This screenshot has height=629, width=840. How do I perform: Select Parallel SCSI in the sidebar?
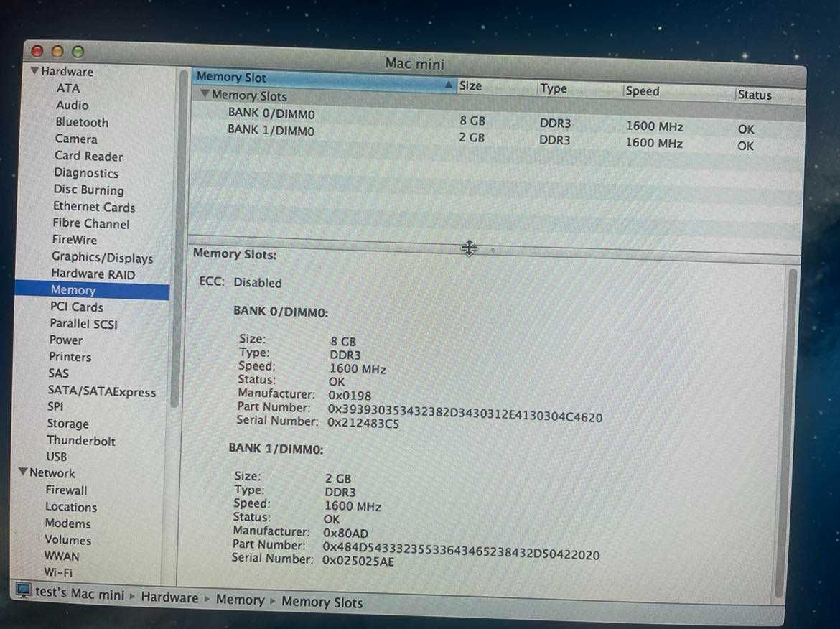click(x=83, y=324)
